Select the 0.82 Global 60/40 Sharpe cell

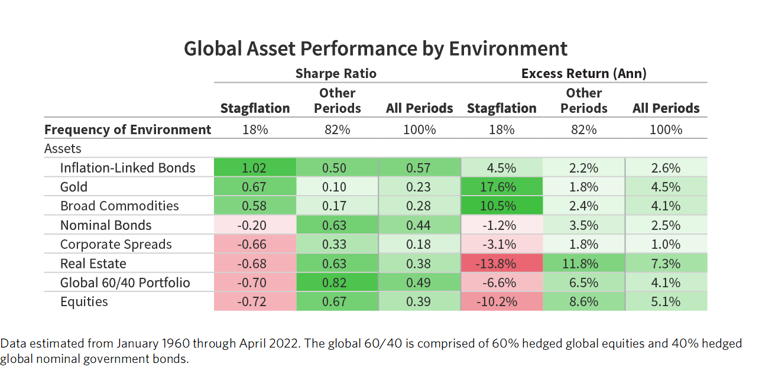pyautogui.click(x=337, y=283)
